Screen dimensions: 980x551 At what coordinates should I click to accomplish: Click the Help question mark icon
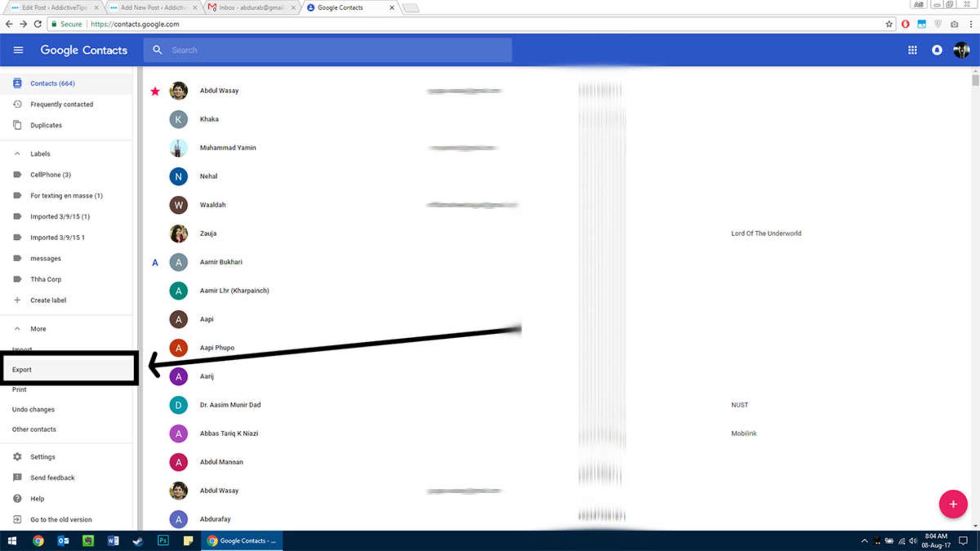tap(17, 498)
